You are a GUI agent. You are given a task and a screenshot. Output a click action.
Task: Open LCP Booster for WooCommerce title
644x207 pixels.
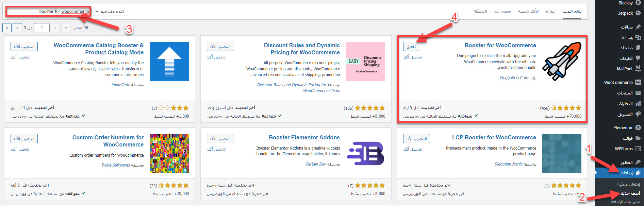click(494, 137)
